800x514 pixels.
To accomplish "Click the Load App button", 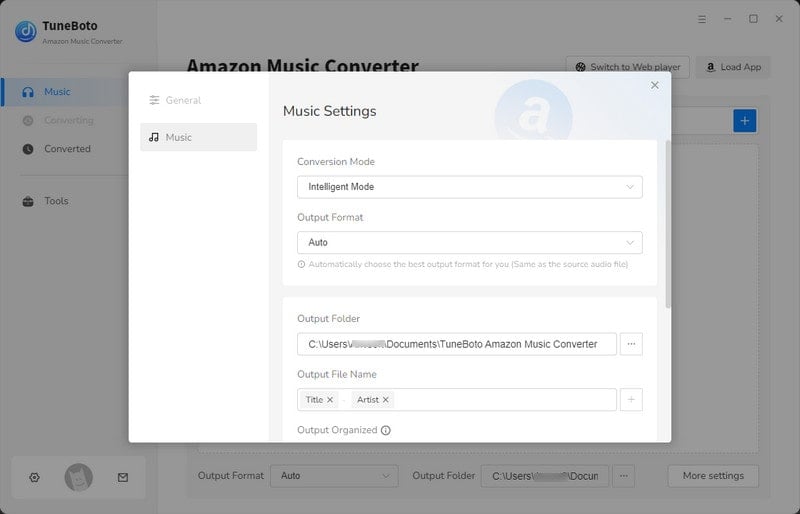I will tap(733, 67).
